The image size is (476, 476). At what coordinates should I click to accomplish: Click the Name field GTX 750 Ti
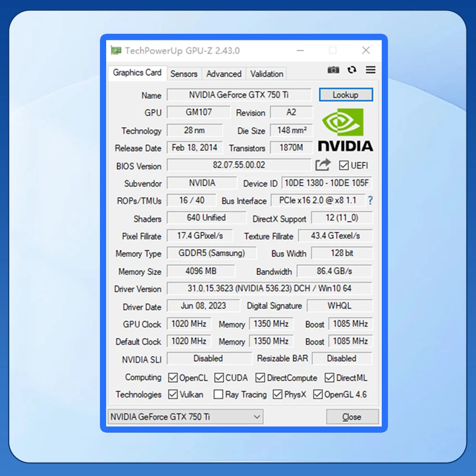point(239,95)
